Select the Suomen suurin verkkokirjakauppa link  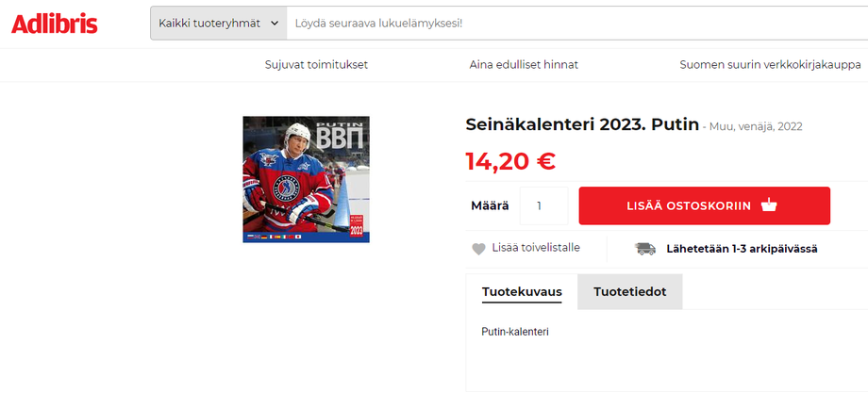coord(770,65)
